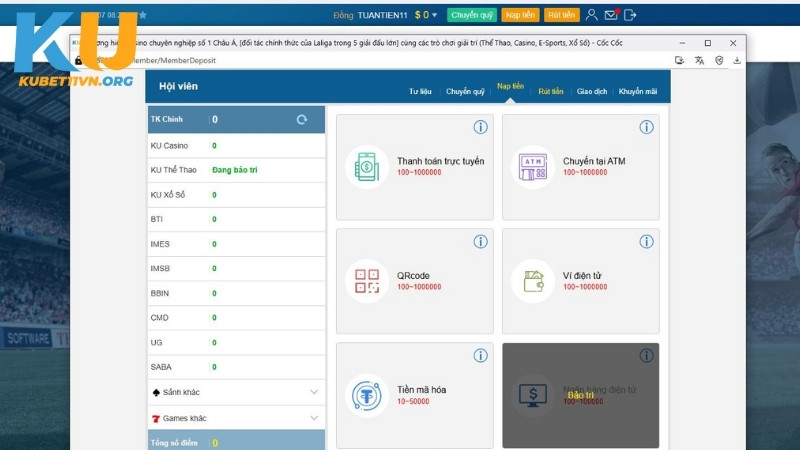Image resolution: width=800 pixels, height=450 pixels.
Task: Expand the Games khác section
Action: point(314,418)
